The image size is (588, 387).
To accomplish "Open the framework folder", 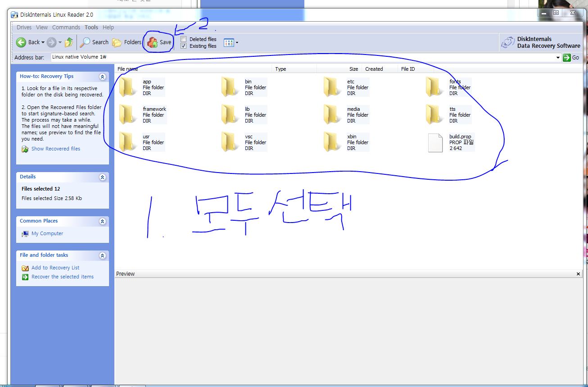I will [x=128, y=115].
